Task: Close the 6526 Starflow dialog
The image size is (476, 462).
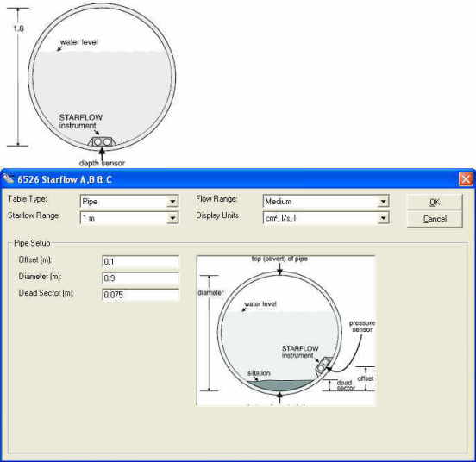Action: click(466, 179)
